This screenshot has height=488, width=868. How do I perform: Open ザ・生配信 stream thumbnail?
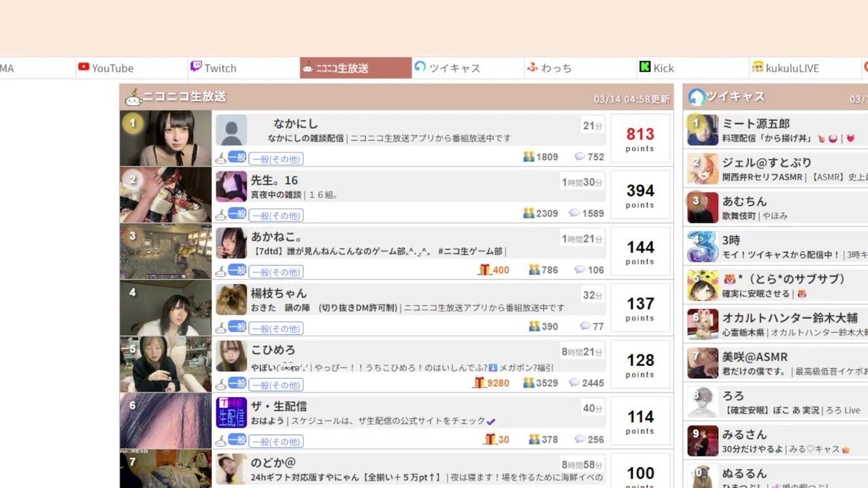[165, 421]
